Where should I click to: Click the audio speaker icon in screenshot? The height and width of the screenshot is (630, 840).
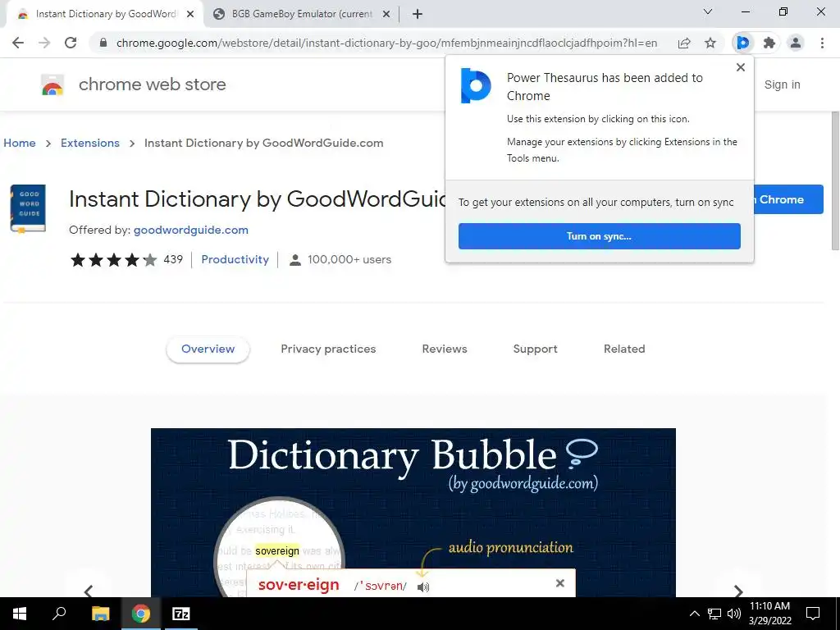(423, 587)
